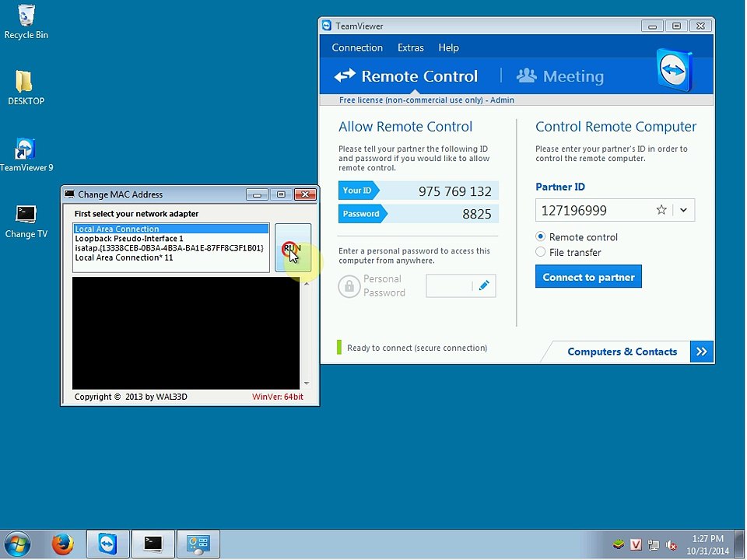Select the isatap adapter entry
Image resolution: width=747 pixels, height=560 pixels.
click(x=171, y=248)
